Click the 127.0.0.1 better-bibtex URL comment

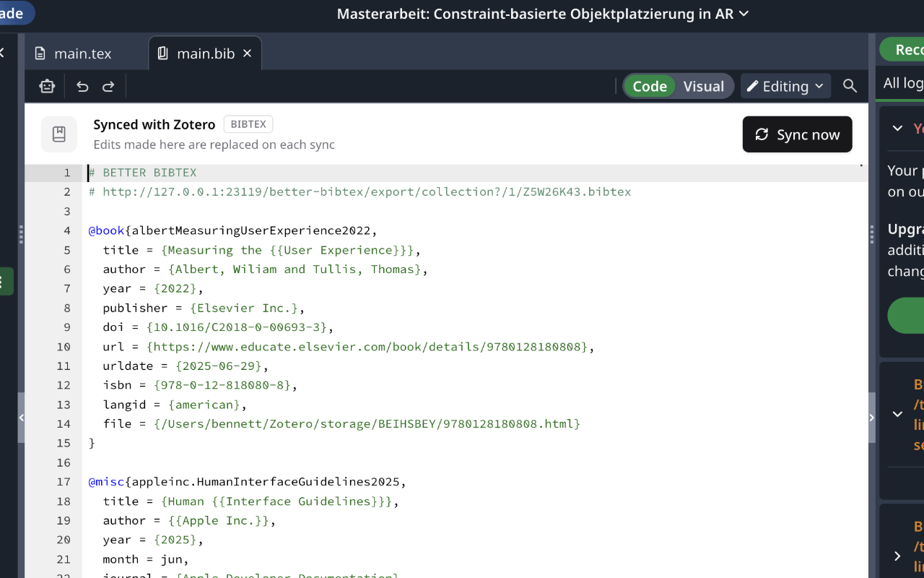coord(360,192)
